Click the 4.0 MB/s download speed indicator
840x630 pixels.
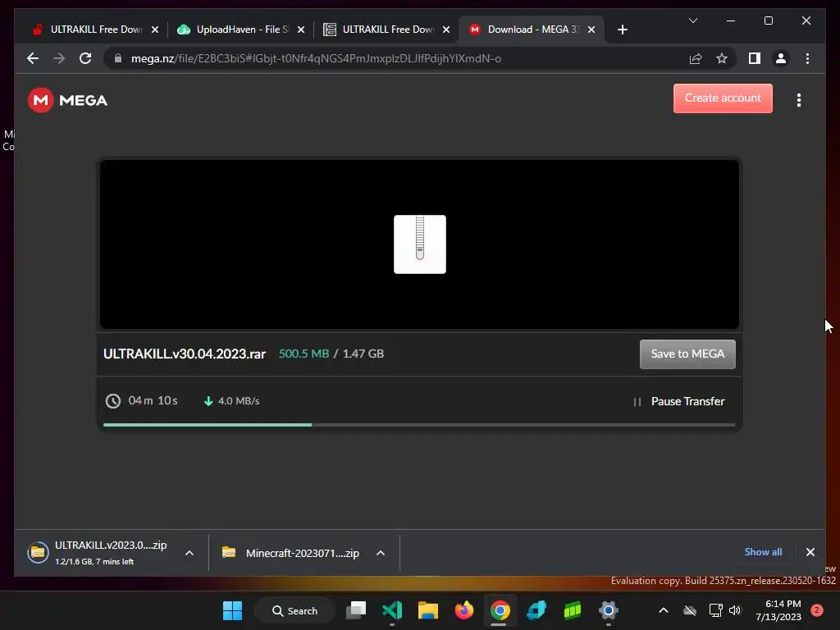(x=231, y=400)
